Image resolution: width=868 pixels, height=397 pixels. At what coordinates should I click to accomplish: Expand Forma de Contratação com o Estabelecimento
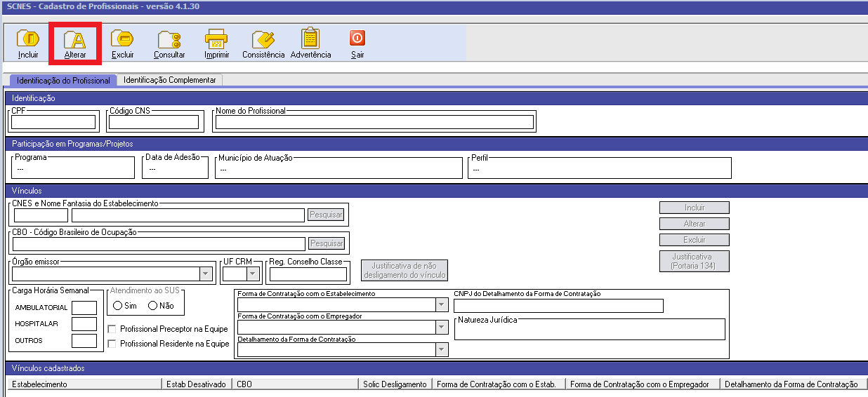point(441,305)
